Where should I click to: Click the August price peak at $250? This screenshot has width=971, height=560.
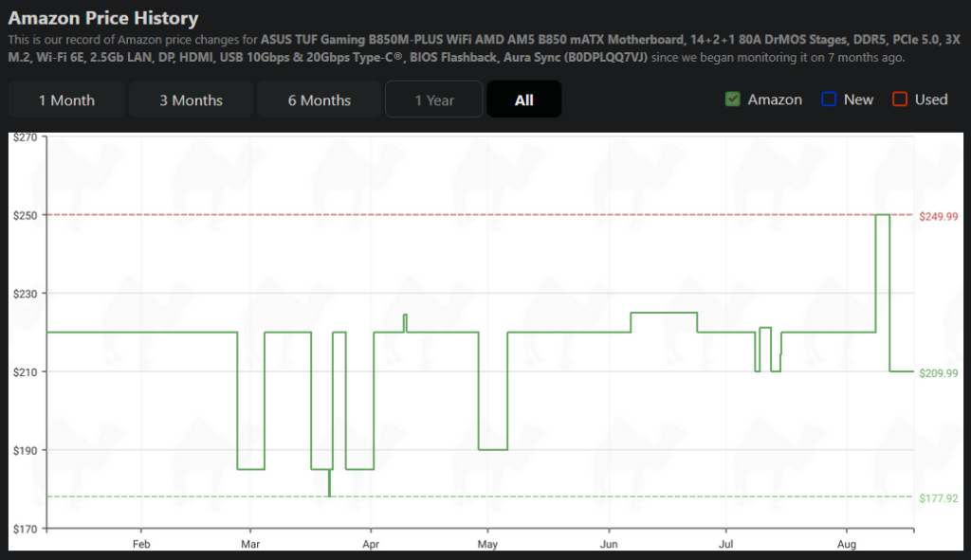pos(882,215)
